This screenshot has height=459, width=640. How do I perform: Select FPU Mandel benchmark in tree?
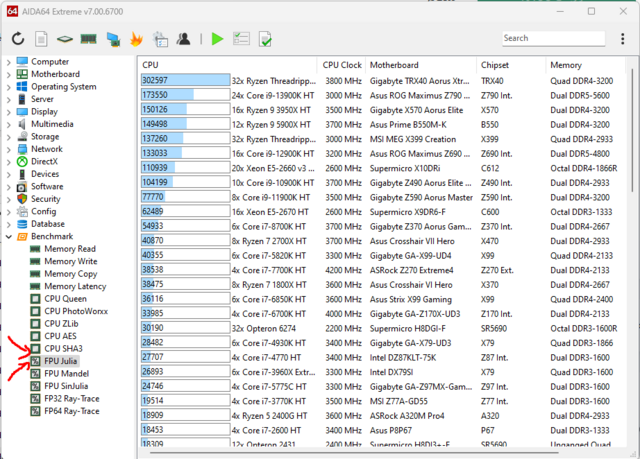(x=68, y=372)
